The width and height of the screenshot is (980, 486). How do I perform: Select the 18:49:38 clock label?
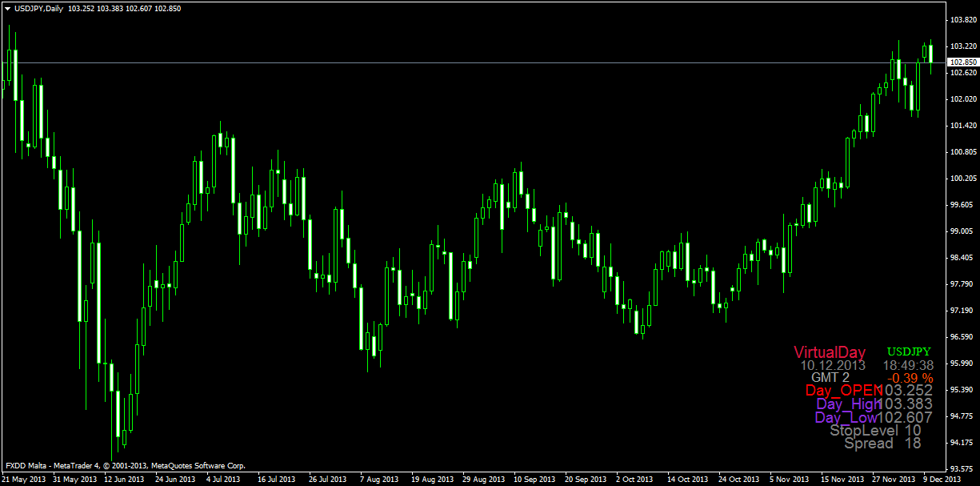point(908,365)
